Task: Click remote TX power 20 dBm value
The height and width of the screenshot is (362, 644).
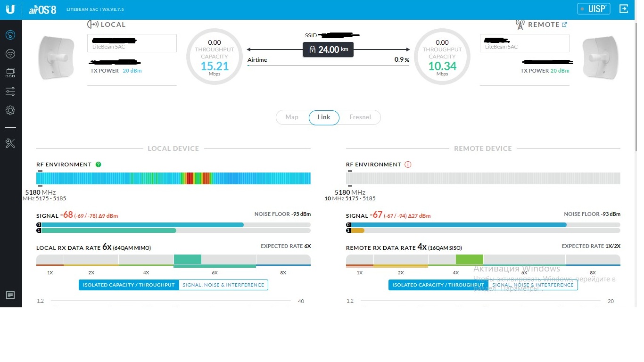Action: coord(560,71)
